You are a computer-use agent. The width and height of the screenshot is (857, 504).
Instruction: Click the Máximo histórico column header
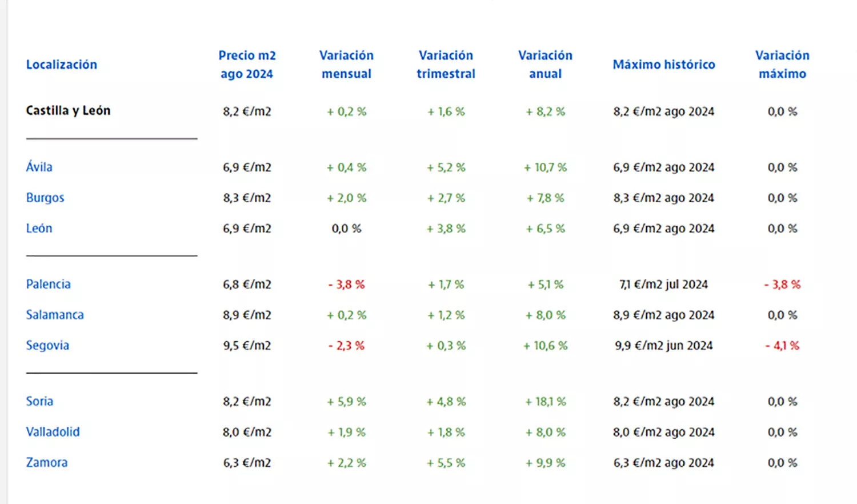(x=664, y=65)
